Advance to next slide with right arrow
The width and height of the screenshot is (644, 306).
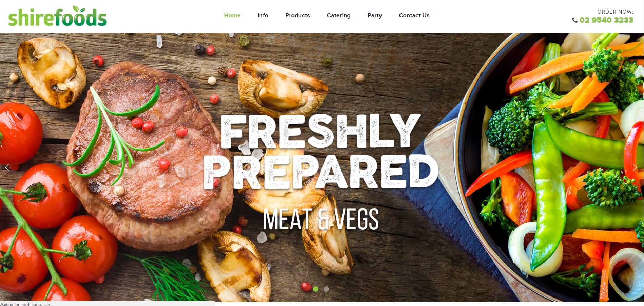point(635,167)
